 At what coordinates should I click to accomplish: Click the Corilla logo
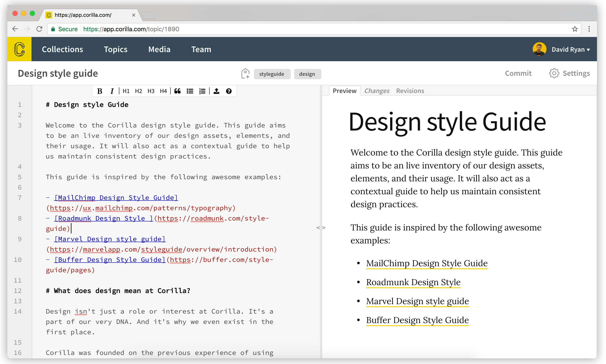[19, 49]
